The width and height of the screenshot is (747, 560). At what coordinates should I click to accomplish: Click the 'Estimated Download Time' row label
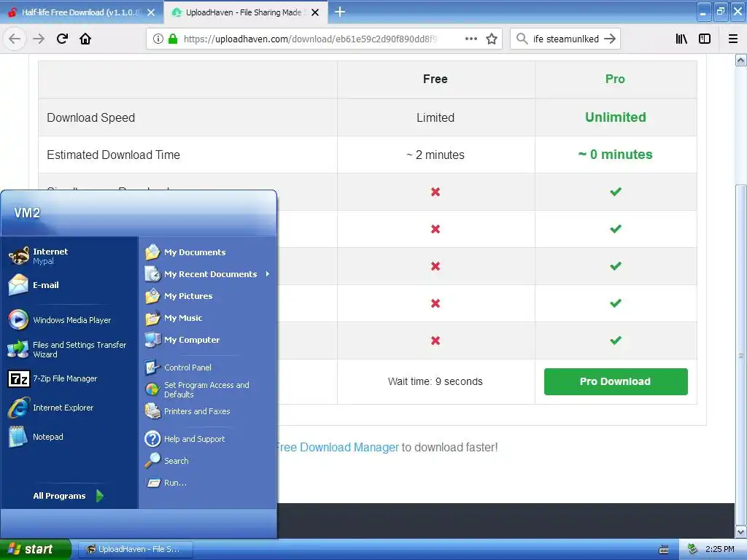click(x=113, y=155)
